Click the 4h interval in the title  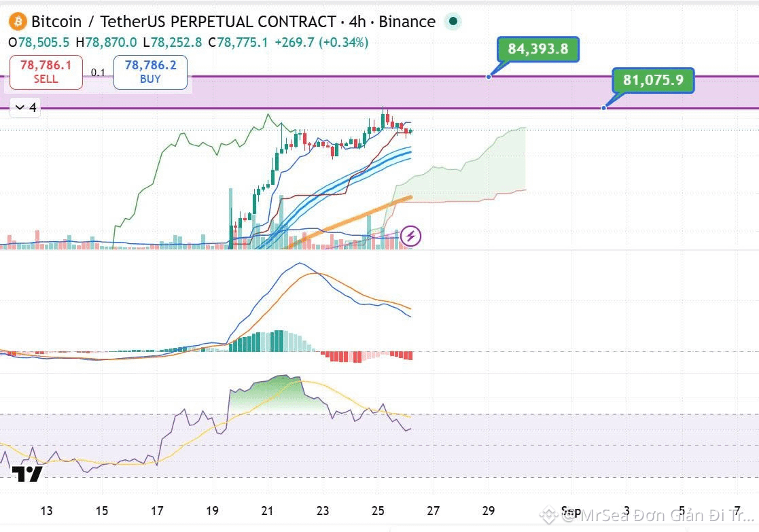[357, 22]
